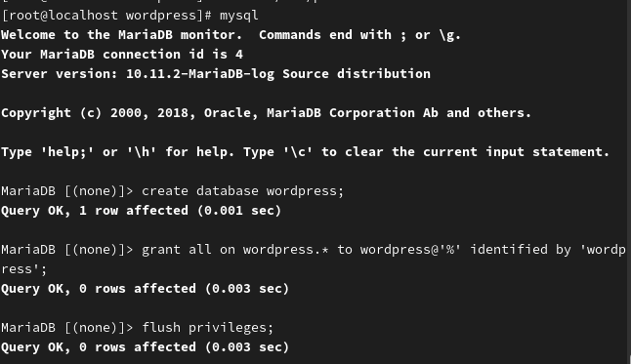Click the wrapped "ress';" continuation line
This screenshot has width=631, height=364.
pos(24,269)
